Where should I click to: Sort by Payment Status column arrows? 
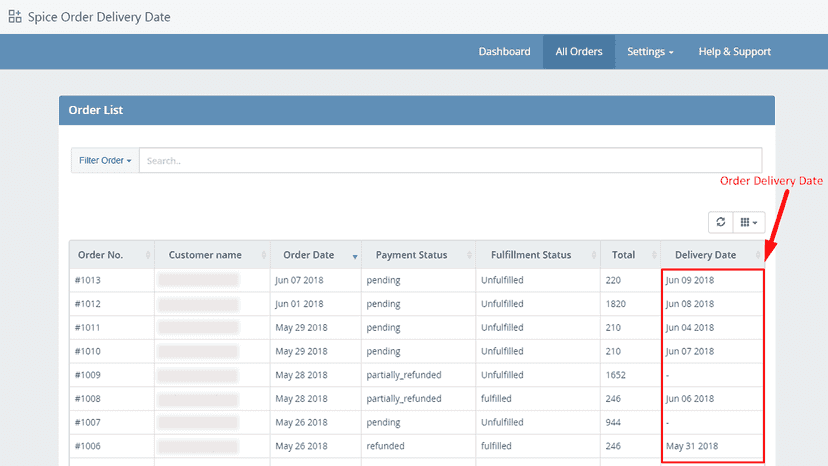469,255
